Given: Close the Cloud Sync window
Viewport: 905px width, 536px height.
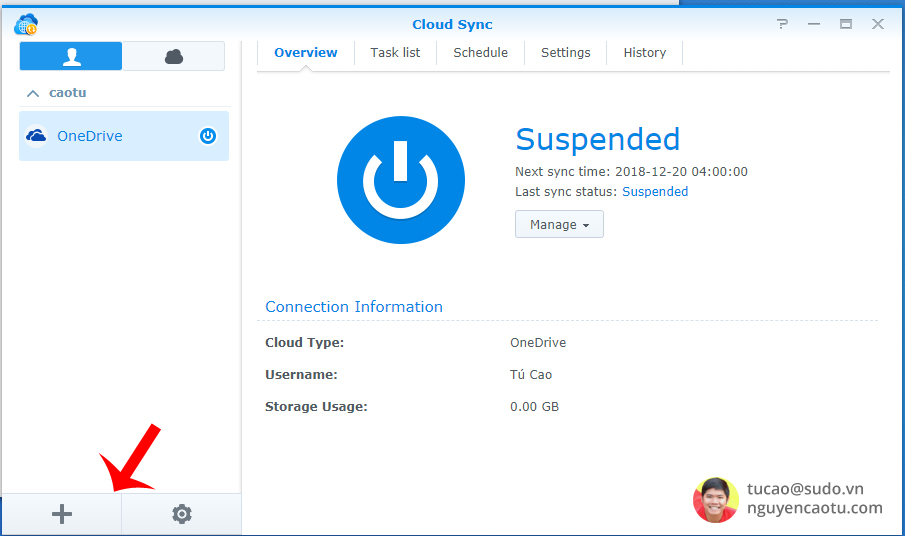Looking at the screenshot, I should click(x=878, y=24).
